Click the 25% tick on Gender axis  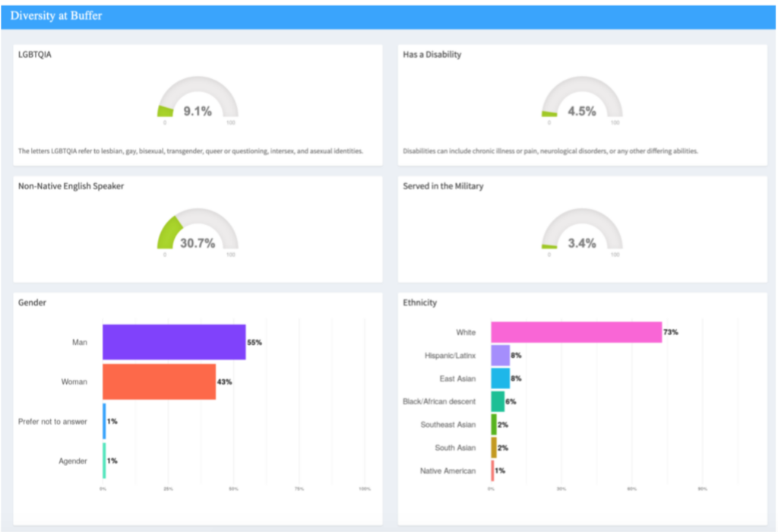point(168,489)
